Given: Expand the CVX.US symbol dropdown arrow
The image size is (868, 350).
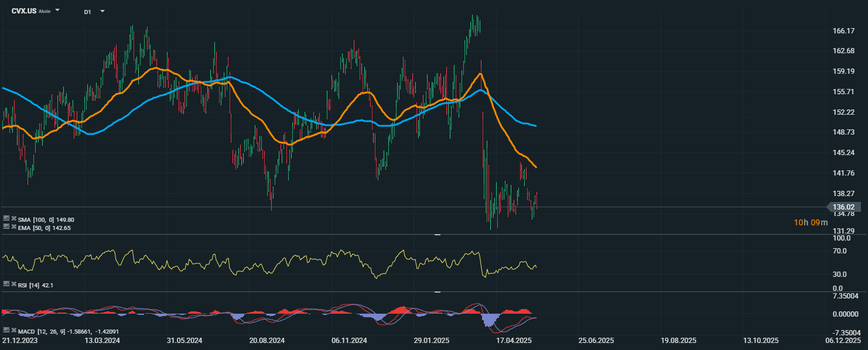Looking at the screenshot, I should tap(57, 11).
